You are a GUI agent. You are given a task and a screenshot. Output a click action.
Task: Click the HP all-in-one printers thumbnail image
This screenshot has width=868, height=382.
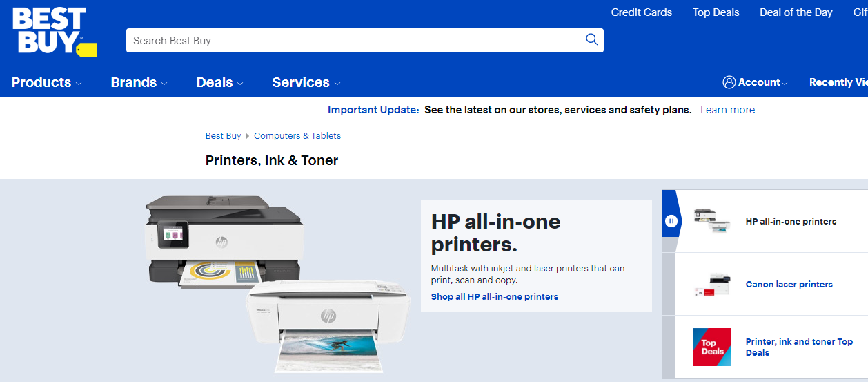click(x=712, y=220)
